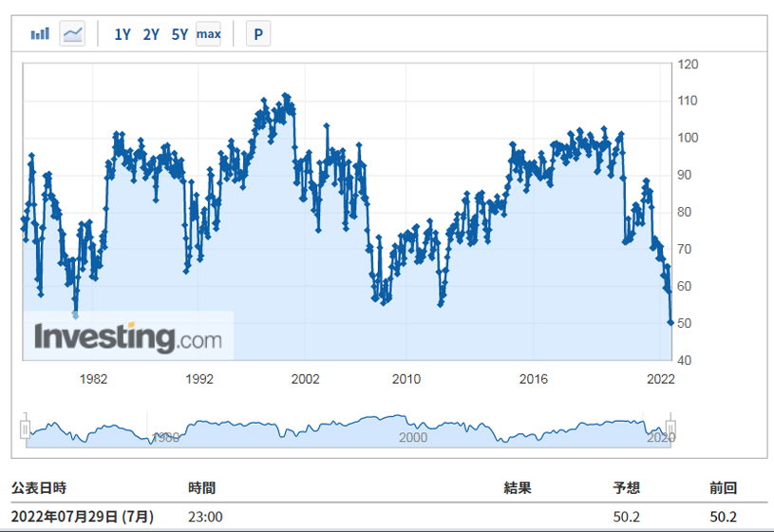774x532 pixels.
Task: Click the left handle of range navigator
Action: coord(26,428)
